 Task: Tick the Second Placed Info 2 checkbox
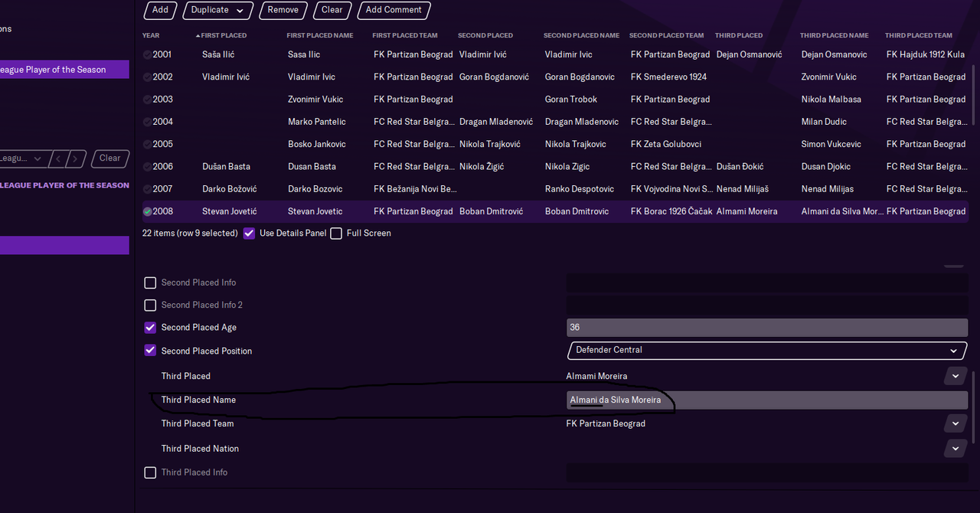point(150,305)
